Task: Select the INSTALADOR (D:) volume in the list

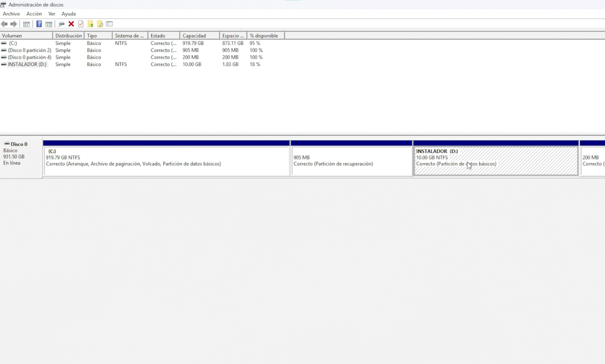Action: click(x=27, y=64)
